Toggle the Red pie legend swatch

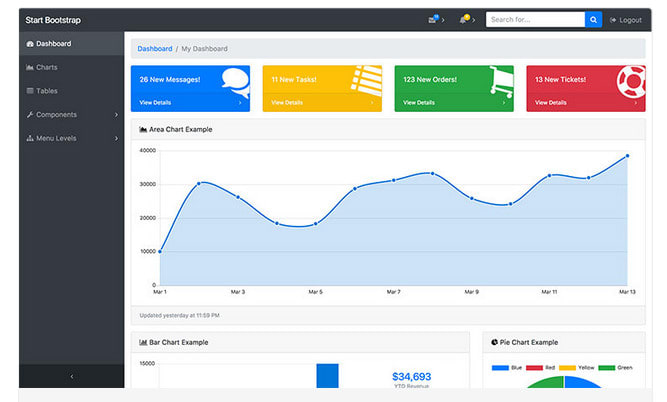[x=534, y=368]
